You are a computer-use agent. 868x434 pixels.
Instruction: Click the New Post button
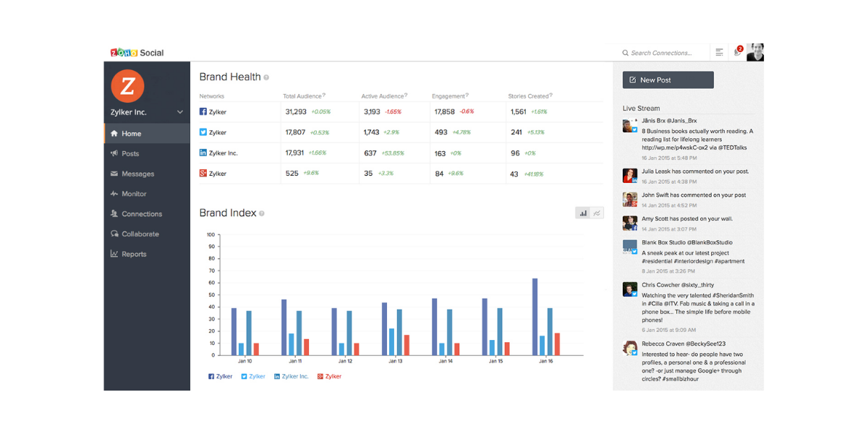click(x=667, y=80)
